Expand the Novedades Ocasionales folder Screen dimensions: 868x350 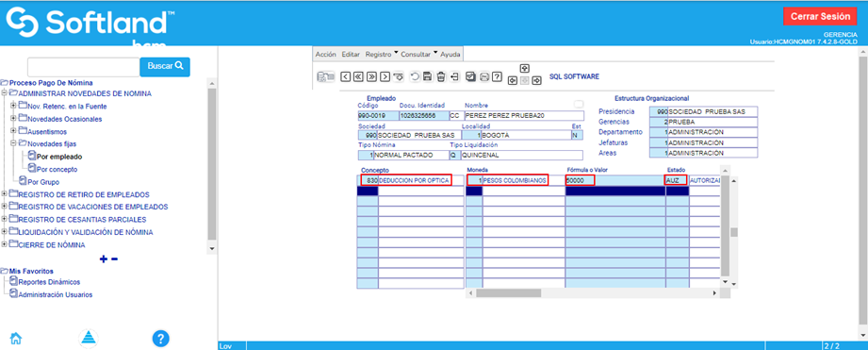[13, 119]
